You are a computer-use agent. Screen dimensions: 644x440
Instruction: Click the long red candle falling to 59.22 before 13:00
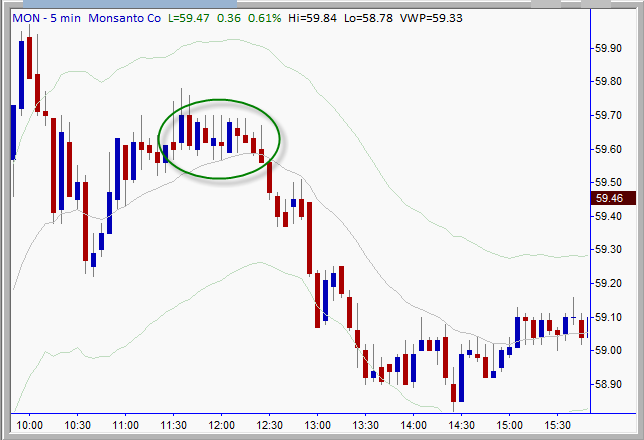pos(310,238)
